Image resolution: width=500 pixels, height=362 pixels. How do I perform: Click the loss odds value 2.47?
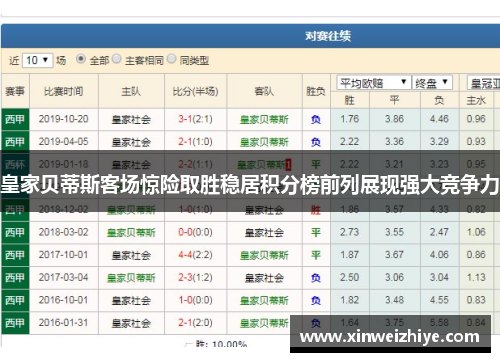tap(439, 232)
